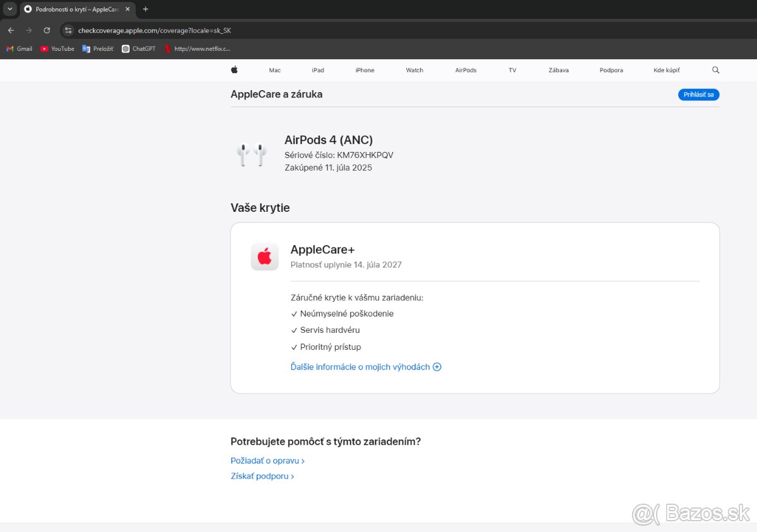This screenshot has width=757, height=532.
Task: Open site information icon in address bar
Action: (69, 30)
